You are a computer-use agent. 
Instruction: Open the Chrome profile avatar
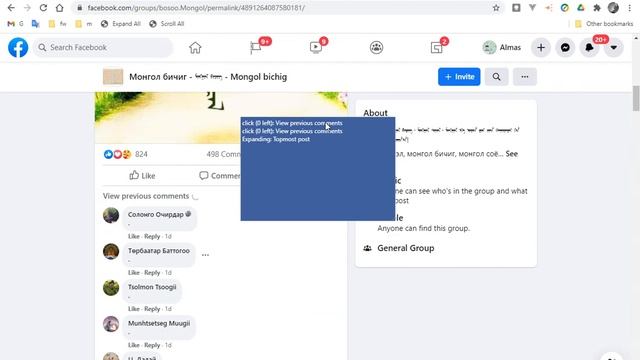(x=613, y=8)
